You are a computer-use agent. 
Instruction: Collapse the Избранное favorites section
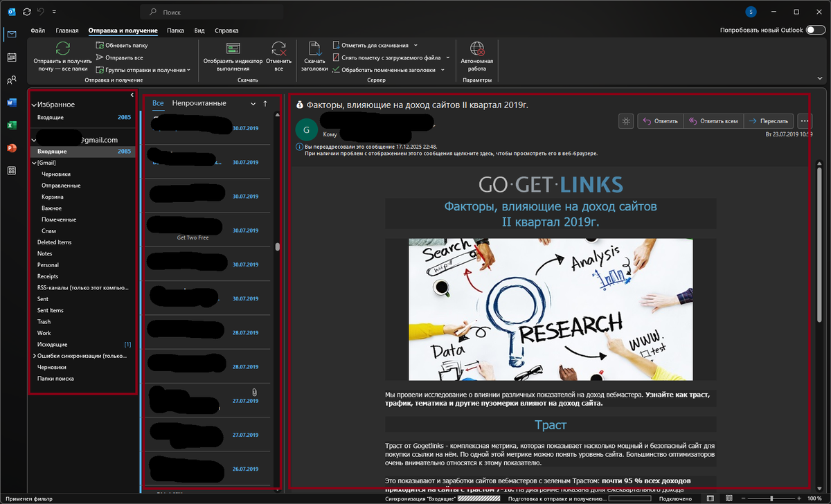[x=34, y=105]
